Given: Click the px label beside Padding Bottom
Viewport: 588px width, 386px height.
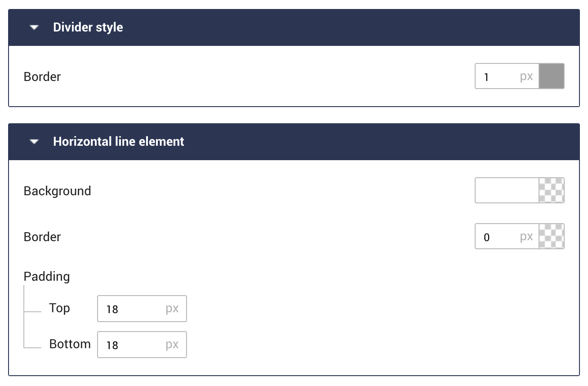Looking at the screenshot, I should pos(172,345).
